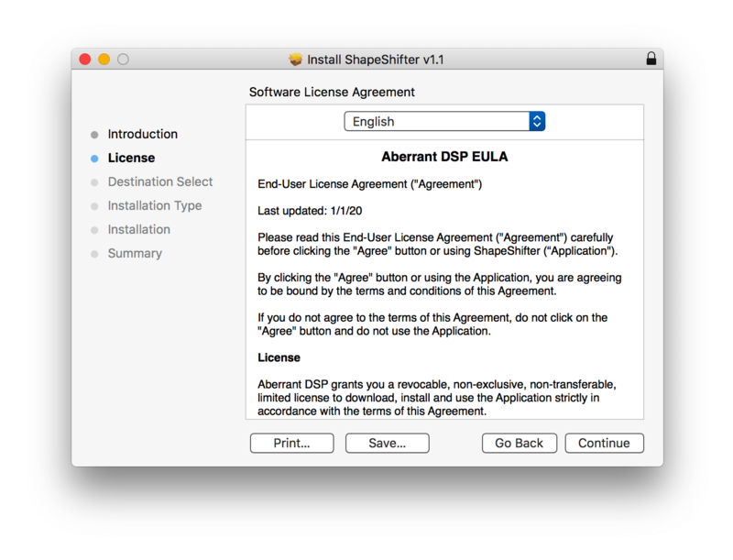Select the License step in sidebar
Screen dimensions: 733x560
pos(131,158)
